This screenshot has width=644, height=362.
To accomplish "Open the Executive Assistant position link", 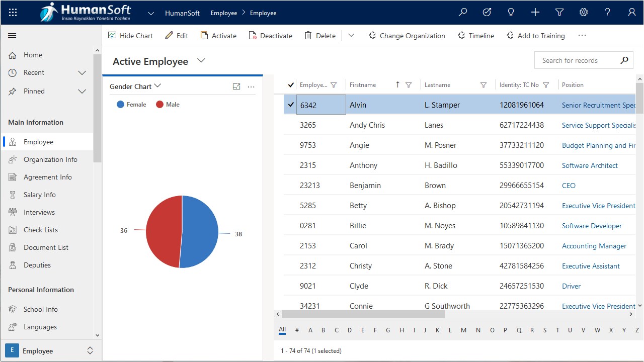I will click(x=591, y=266).
